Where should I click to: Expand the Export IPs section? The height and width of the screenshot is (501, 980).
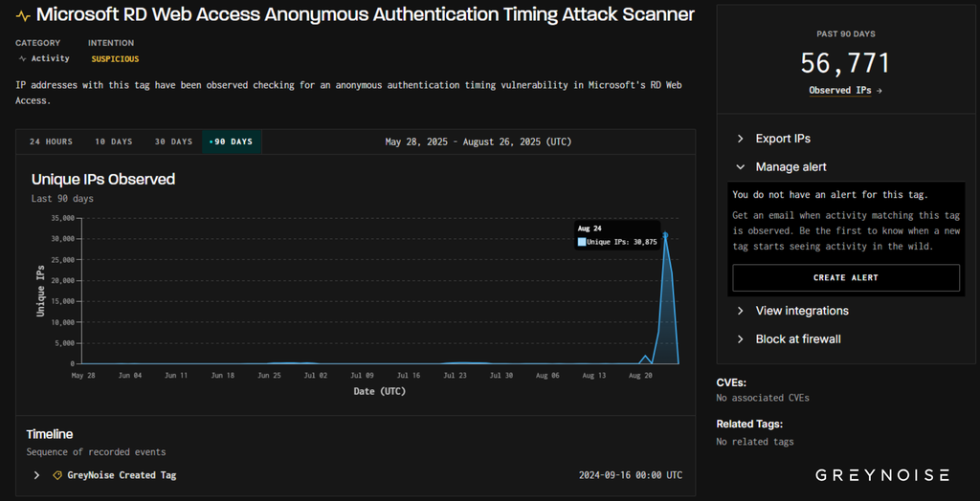click(x=783, y=139)
